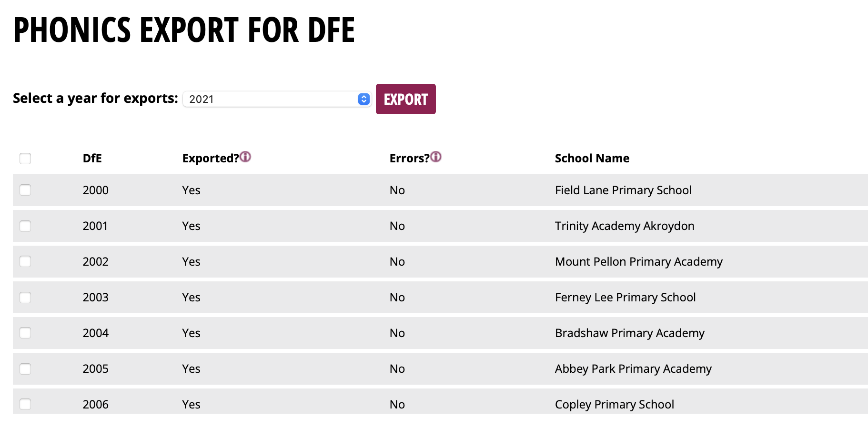Viewport: 868px width, 438px height.
Task: Check the box for Field Lane Primary School
Action: [x=25, y=190]
